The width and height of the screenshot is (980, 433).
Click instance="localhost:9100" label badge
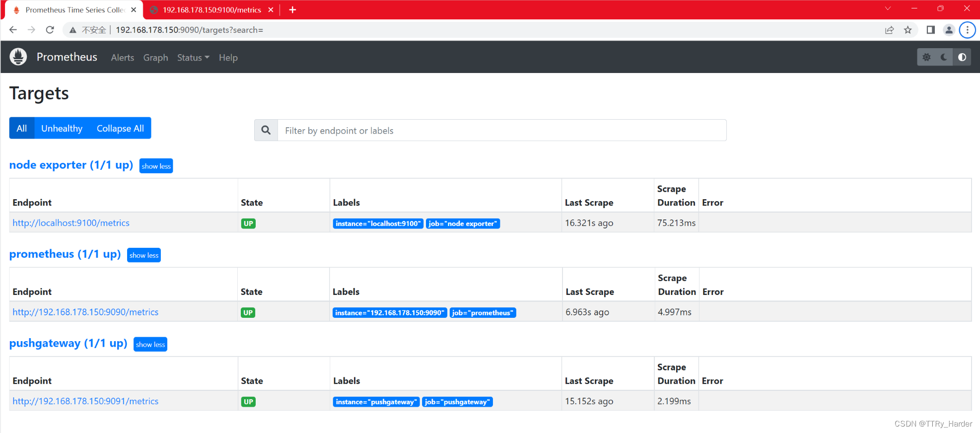tap(378, 223)
